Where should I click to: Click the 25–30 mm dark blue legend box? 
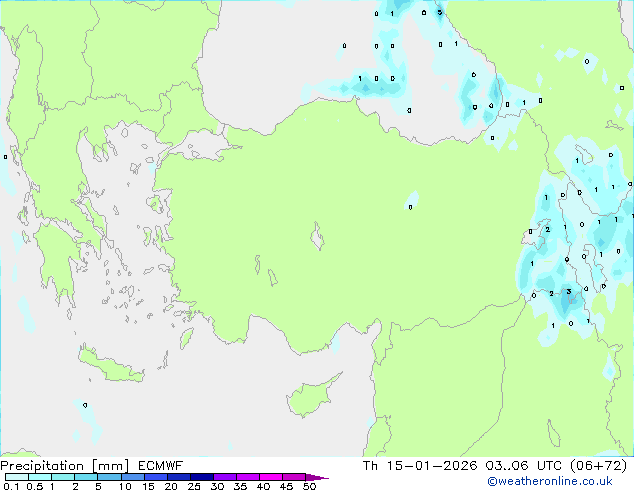(x=201, y=477)
